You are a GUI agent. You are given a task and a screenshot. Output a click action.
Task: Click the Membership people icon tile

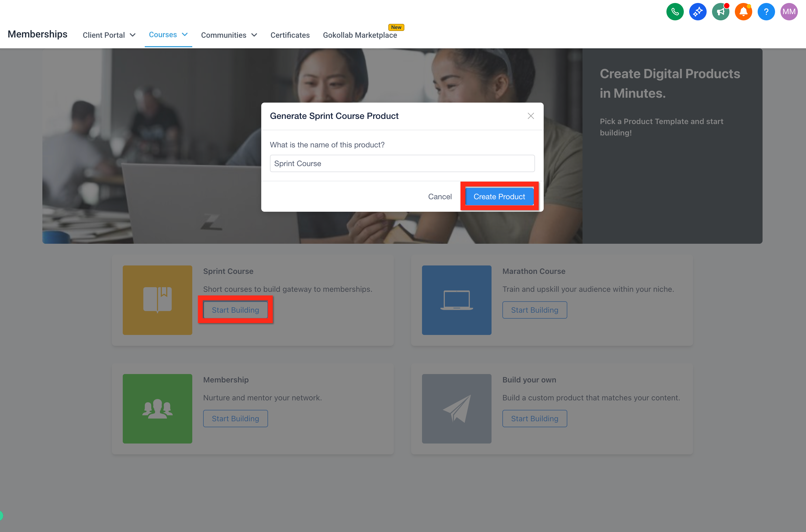(x=157, y=408)
